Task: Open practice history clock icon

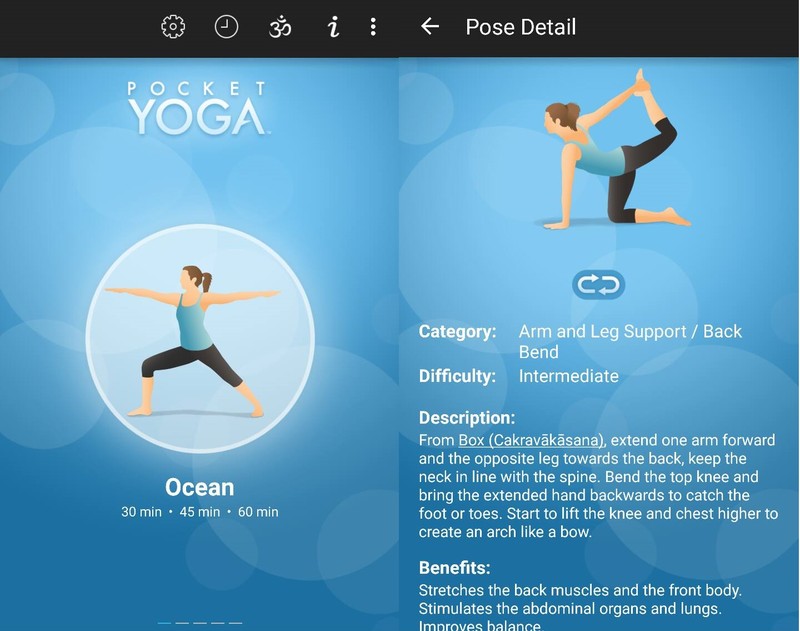Action: (x=226, y=27)
